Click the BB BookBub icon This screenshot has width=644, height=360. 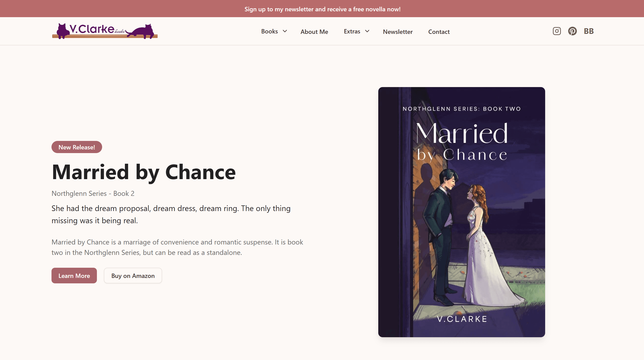pyautogui.click(x=589, y=31)
